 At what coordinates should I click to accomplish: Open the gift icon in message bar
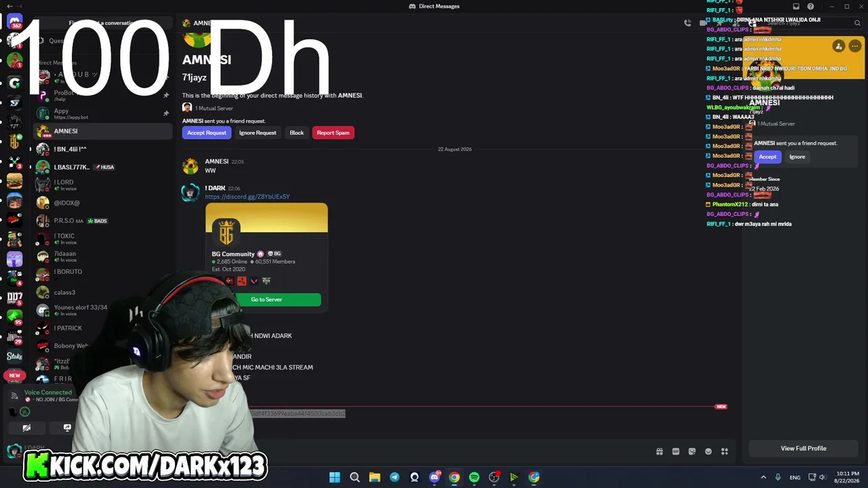pos(659,451)
